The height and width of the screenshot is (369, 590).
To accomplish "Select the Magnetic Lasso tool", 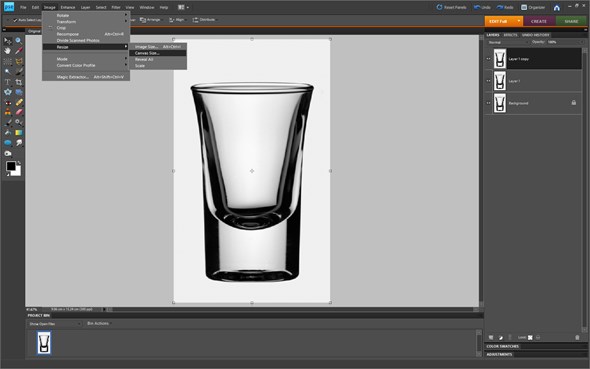I will click(18, 61).
